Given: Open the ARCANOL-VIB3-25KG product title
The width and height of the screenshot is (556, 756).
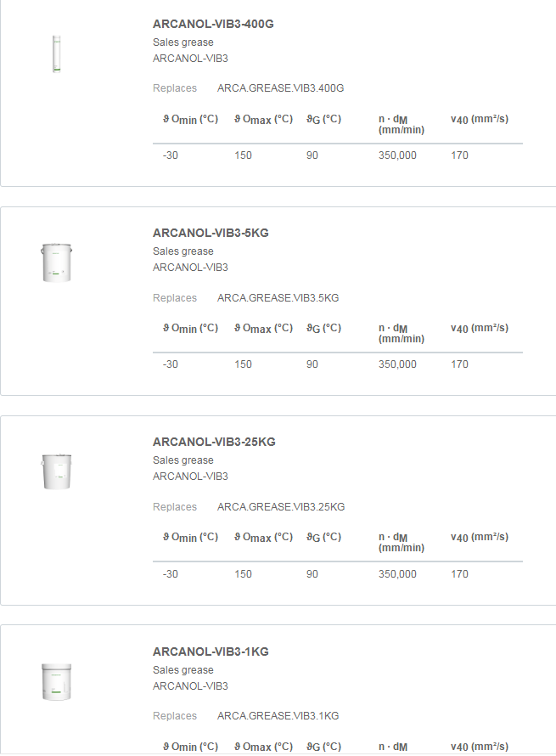Looking at the screenshot, I should coord(214,442).
